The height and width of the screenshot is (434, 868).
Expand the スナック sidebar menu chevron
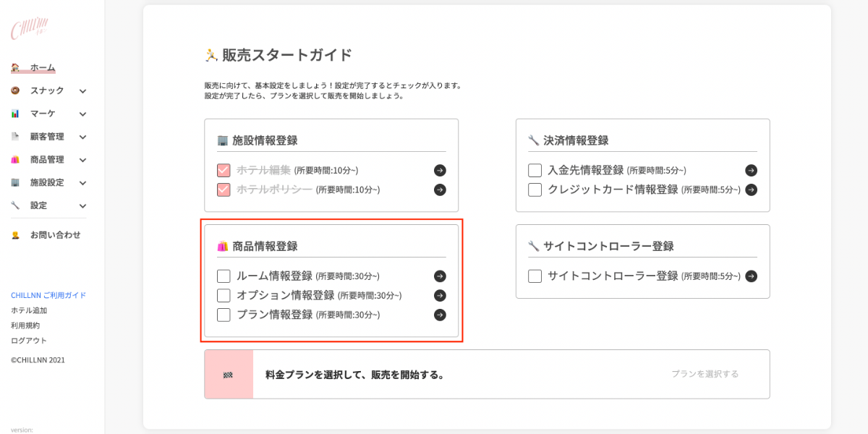click(82, 91)
